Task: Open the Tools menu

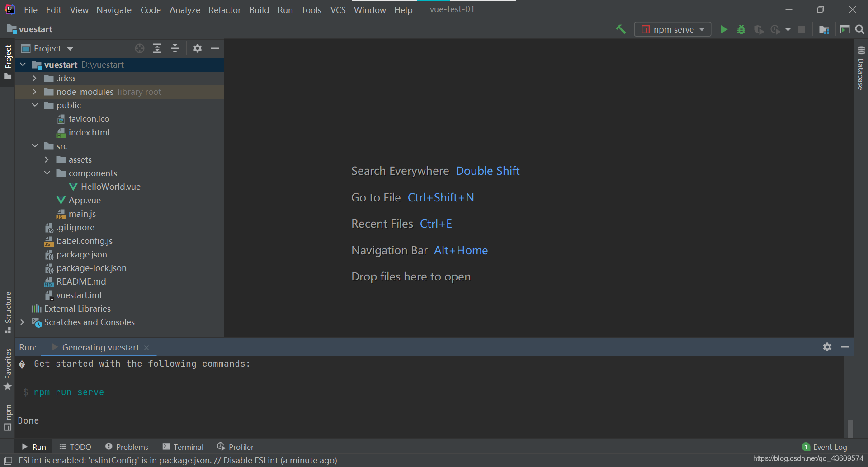Action: pos(311,9)
